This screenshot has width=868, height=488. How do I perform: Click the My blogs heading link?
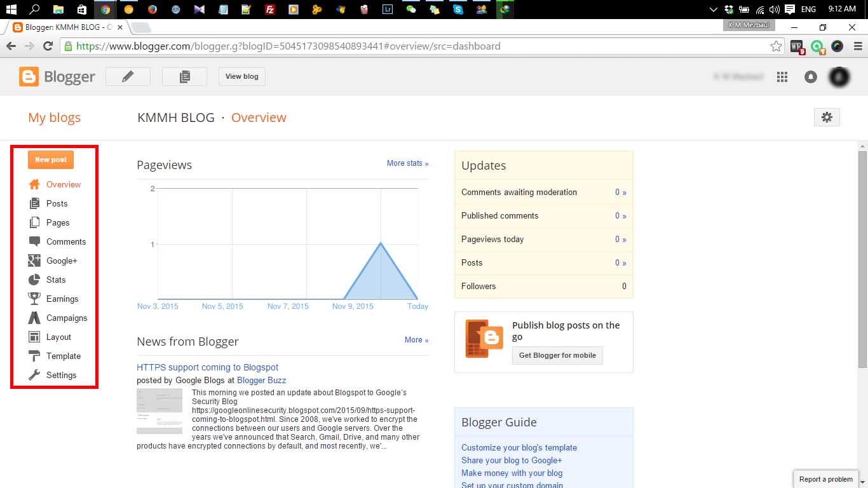coord(54,118)
